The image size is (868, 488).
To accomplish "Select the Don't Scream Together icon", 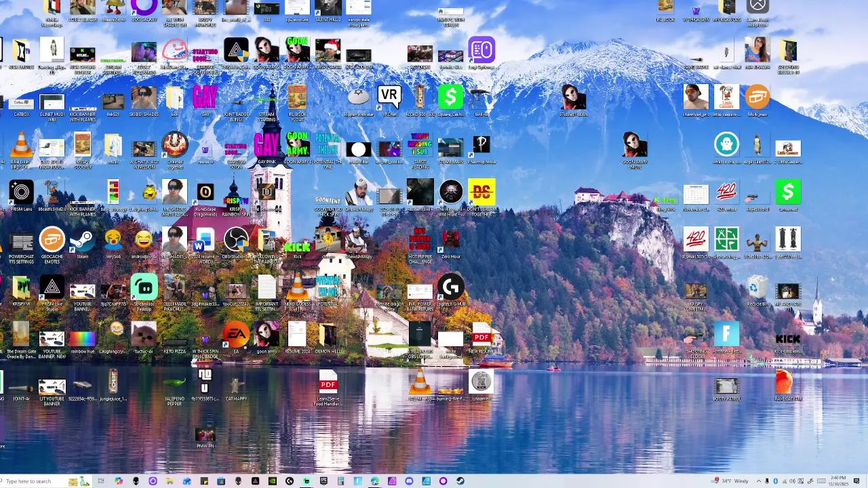I will click(481, 198).
